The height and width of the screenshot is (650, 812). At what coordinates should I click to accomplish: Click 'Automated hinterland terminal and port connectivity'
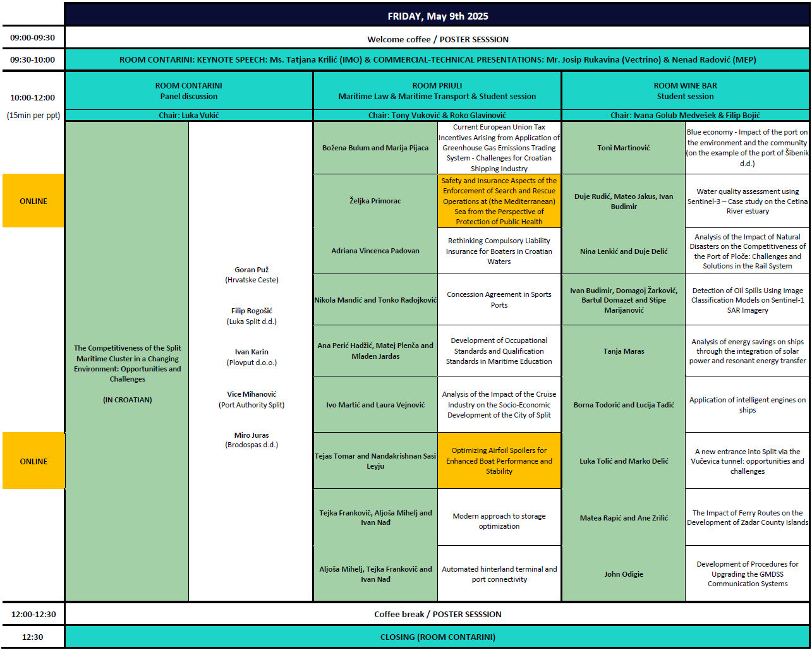[499, 574]
